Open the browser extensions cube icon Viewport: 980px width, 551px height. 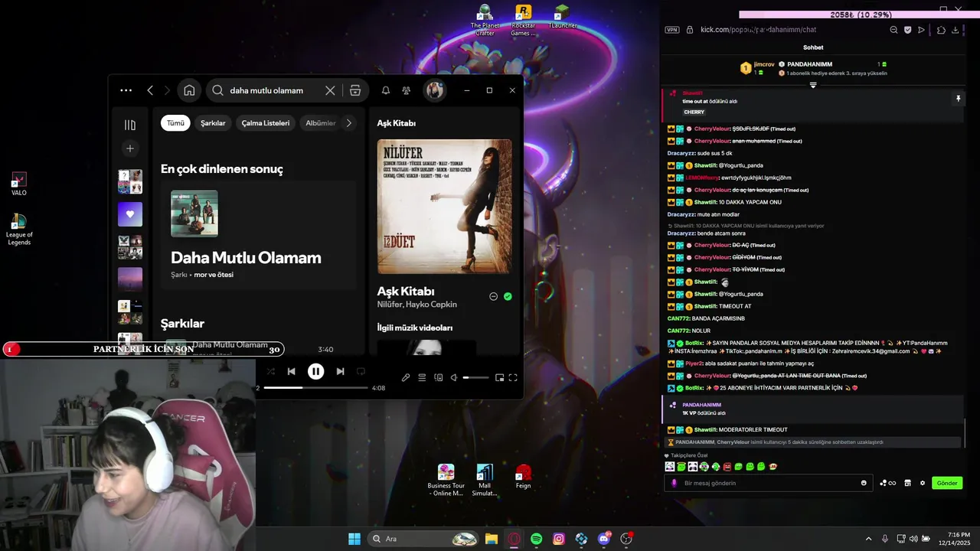(x=941, y=30)
